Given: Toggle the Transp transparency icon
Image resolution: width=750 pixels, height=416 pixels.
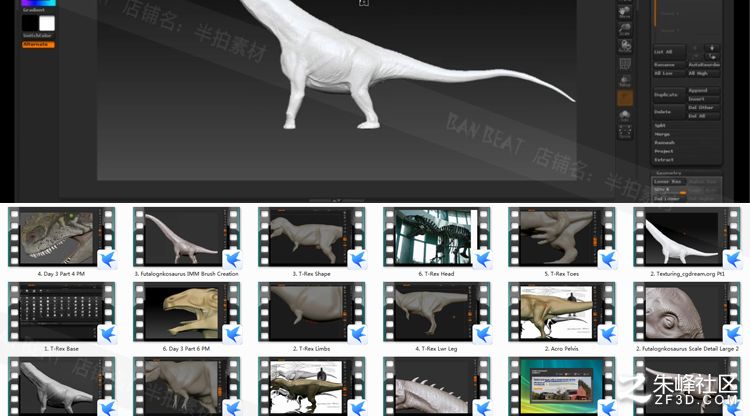Looking at the screenshot, I should tap(625, 81).
